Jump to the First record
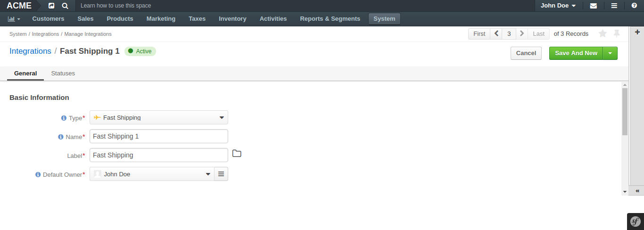 pos(479,33)
